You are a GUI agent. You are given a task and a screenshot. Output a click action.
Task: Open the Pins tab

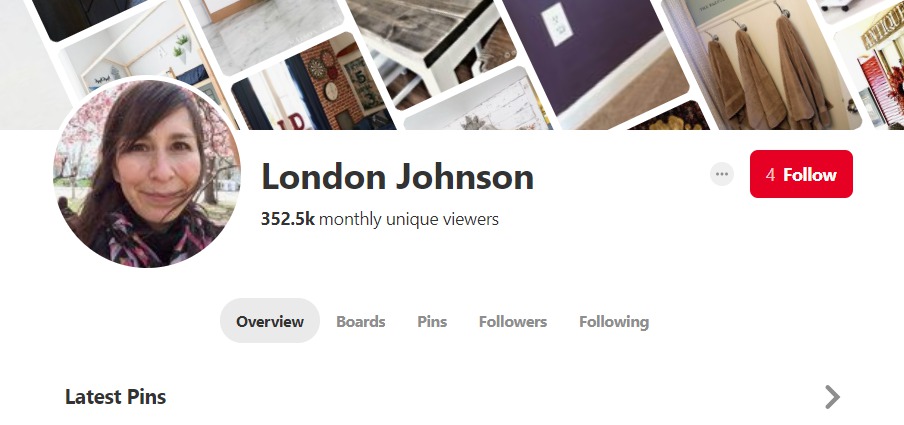point(432,321)
